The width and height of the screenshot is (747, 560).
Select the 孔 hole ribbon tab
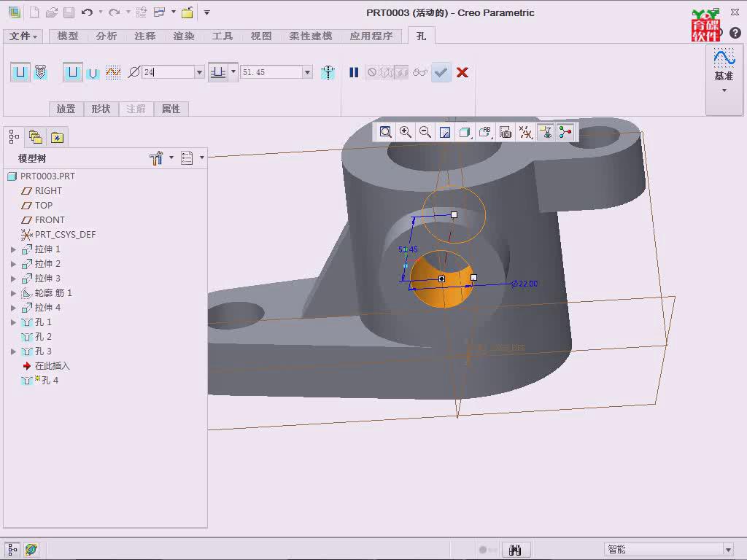(x=421, y=36)
